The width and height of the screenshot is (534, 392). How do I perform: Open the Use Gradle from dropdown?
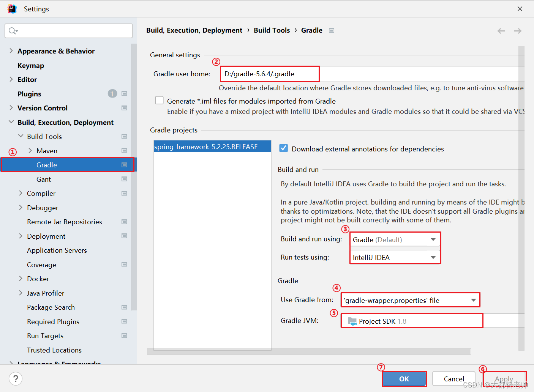411,300
